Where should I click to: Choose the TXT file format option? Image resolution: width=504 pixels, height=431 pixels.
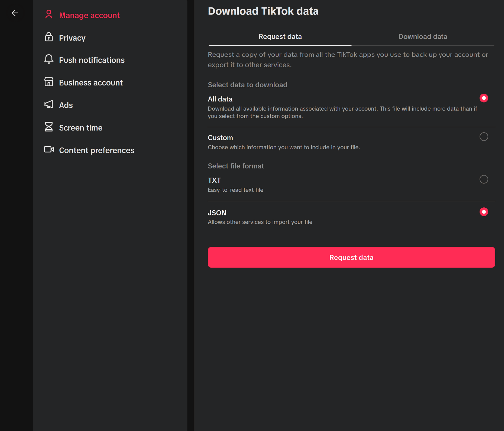[483, 179]
